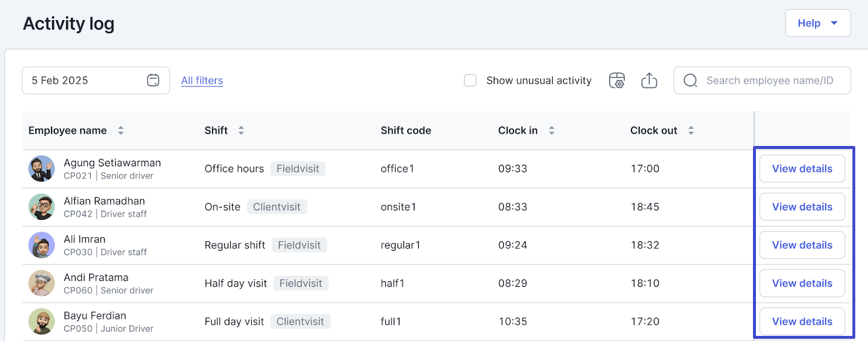Sort by Clock out column arrows
This screenshot has height=341, width=868.
click(691, 130)
